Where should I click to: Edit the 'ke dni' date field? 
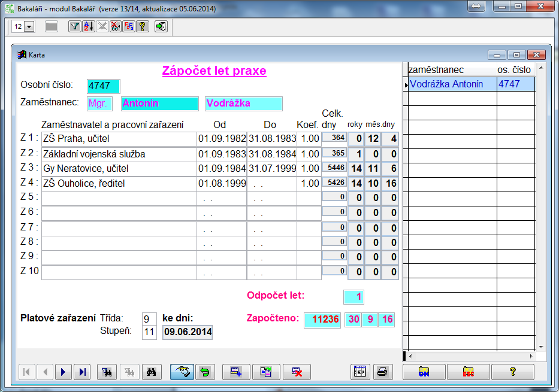pyautogui.click(x=188, y=332)
